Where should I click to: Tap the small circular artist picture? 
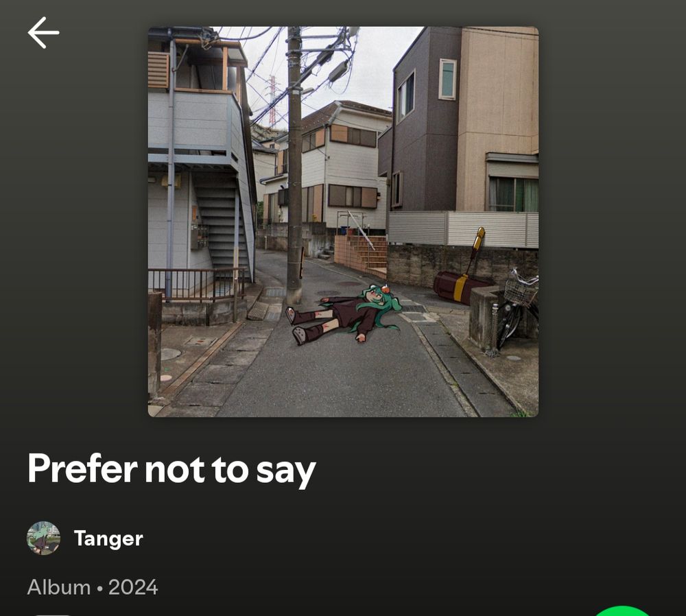coord(43,538)
